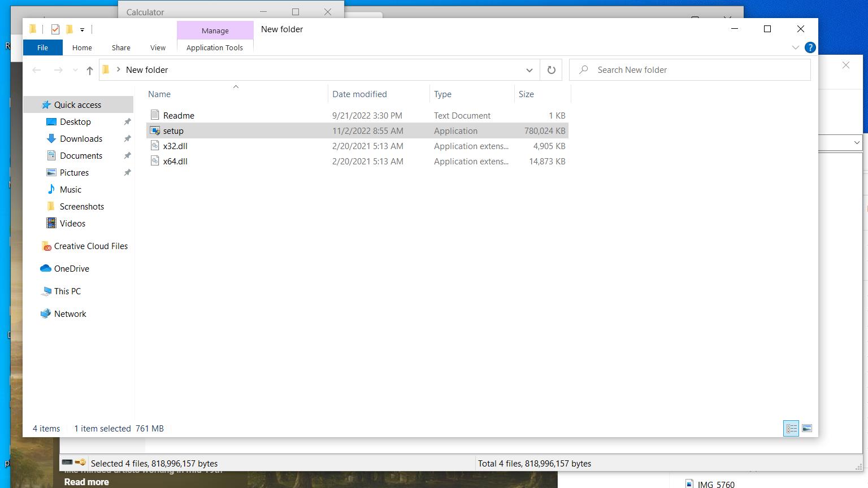This screenshot has width=868, height=488.
Task: Select the Readme text document
Action: pyautogui.click(x=179, y=116)
